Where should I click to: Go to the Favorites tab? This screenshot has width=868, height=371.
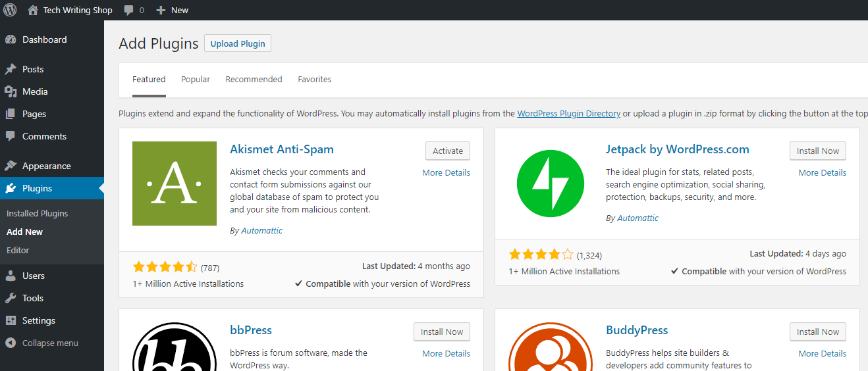click(x=315, y=80)
